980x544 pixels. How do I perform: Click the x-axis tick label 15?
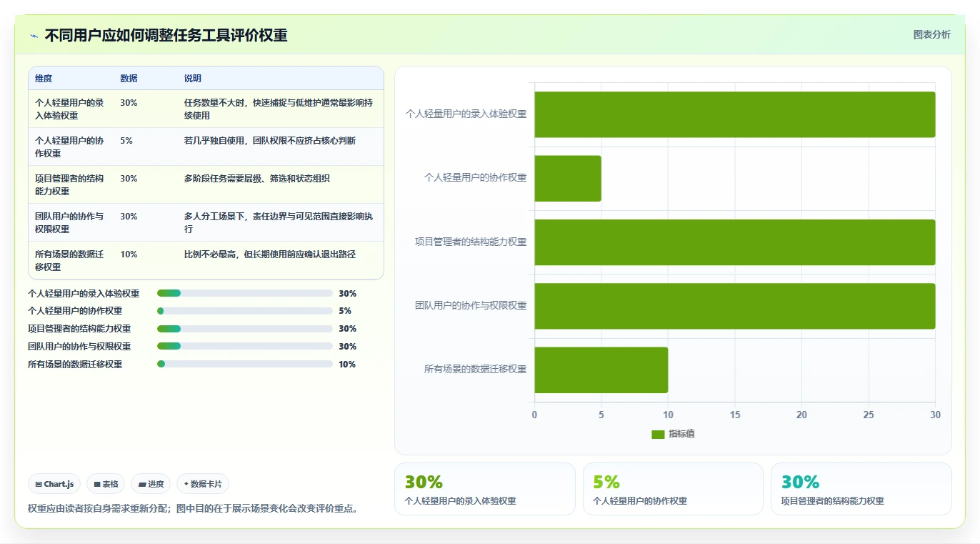[735, 415]
